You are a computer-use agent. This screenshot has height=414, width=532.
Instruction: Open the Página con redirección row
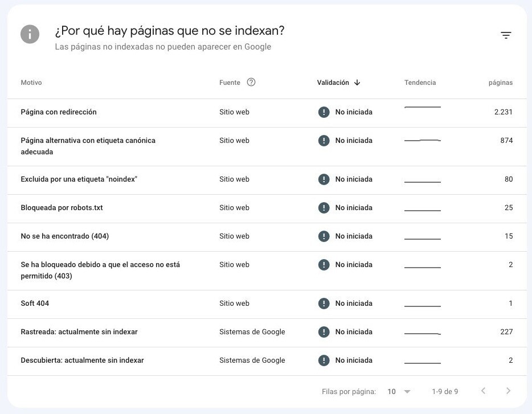[59, 112]
